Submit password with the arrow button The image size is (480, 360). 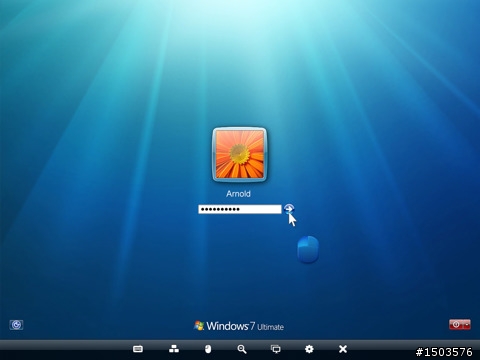click(289, 209)
